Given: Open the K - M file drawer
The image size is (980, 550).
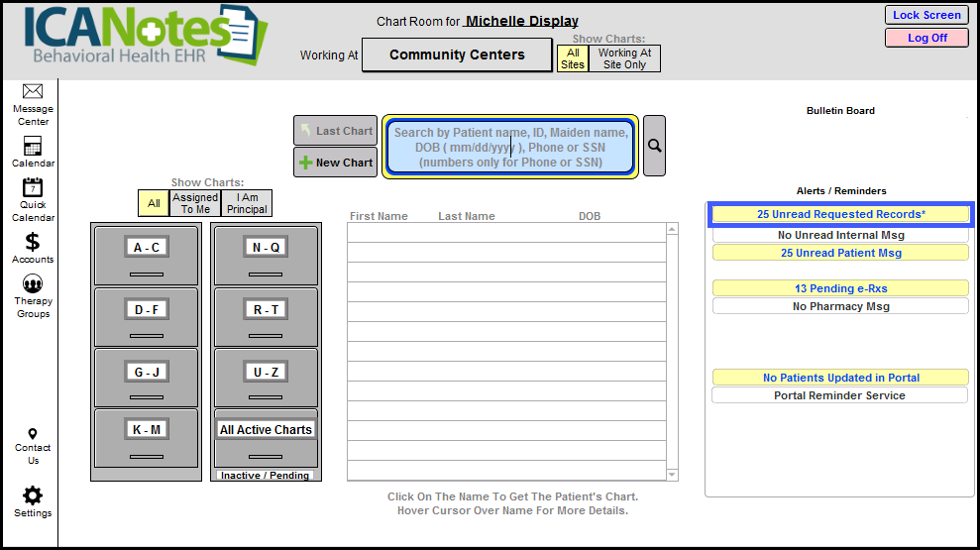Looking at the screenshot, I should [x=147, y=438].
